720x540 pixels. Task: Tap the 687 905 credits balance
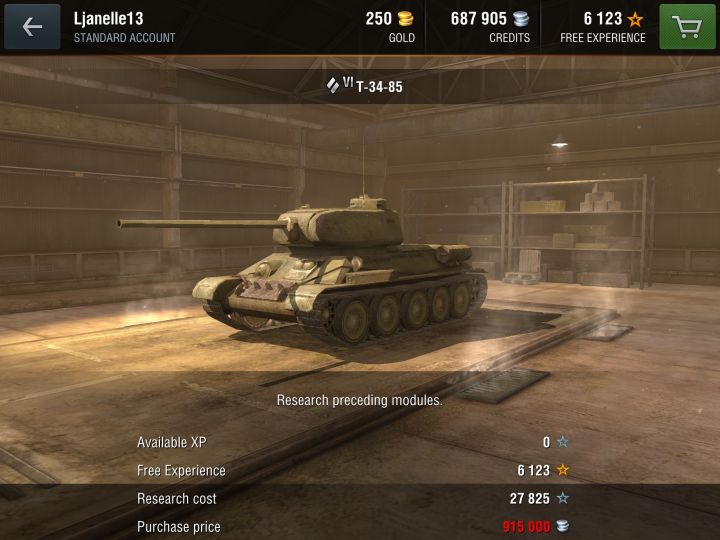478,19
